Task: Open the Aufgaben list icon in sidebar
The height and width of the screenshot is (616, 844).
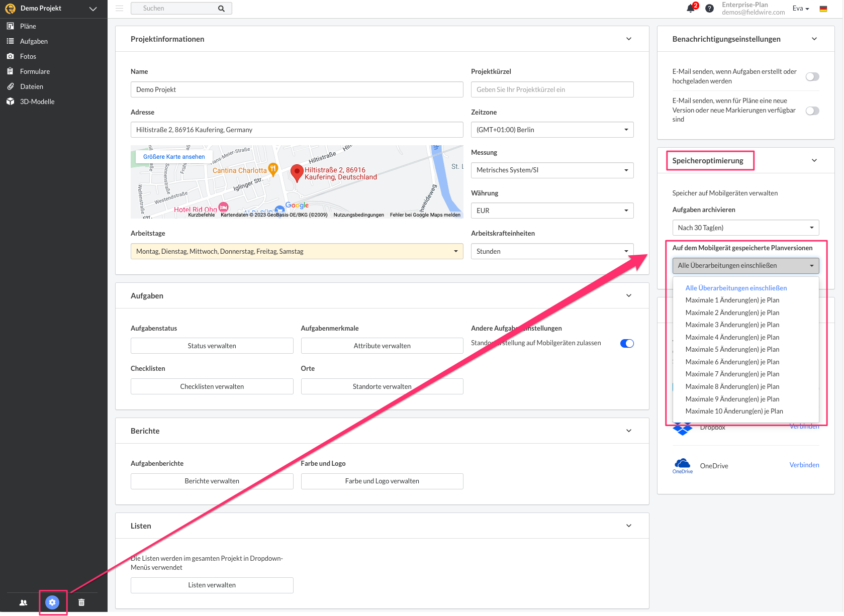Action: (x=10, y=41)
